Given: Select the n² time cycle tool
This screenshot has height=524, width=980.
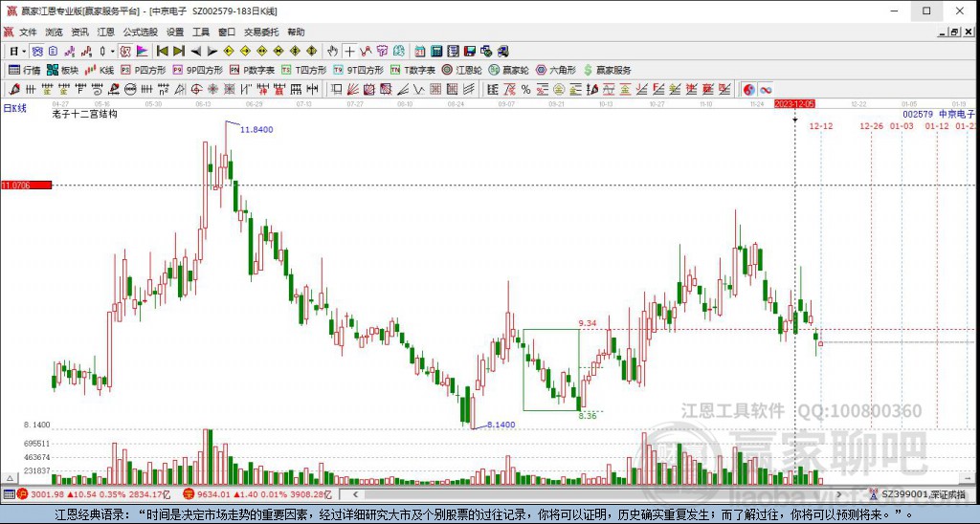Looking at the screenshot, I should click(163, 89).
